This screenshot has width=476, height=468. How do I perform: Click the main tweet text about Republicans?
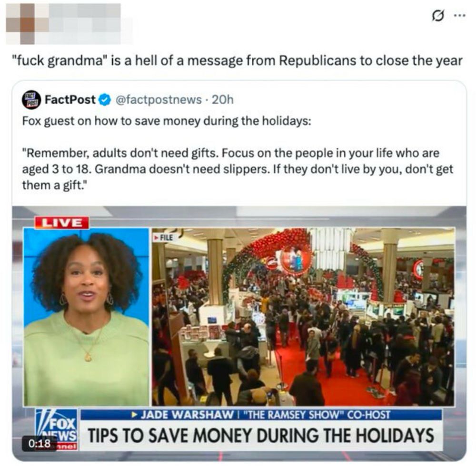(x=237, y=60)
